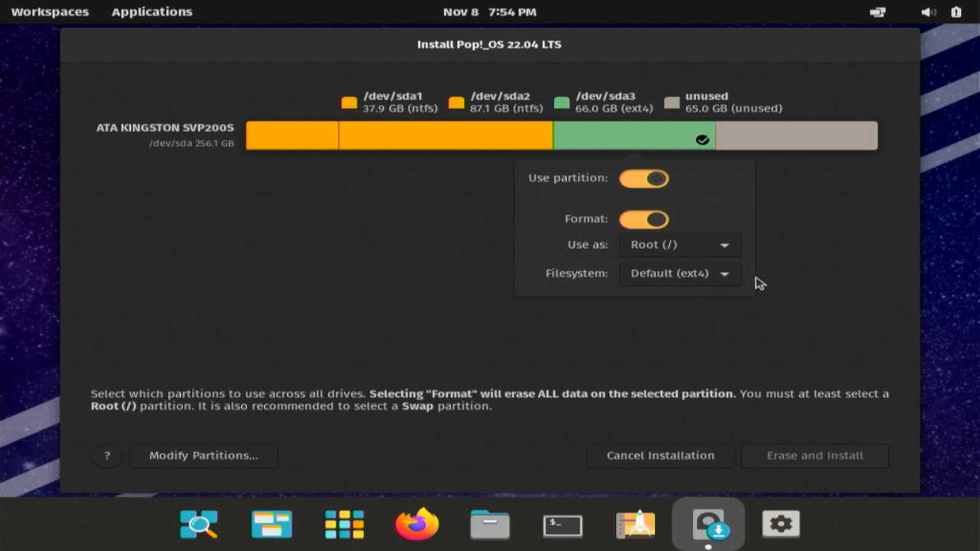Click the unused space gray legend swatch
Viewport: 980px width, 551px height.
(x=672, y=102)
